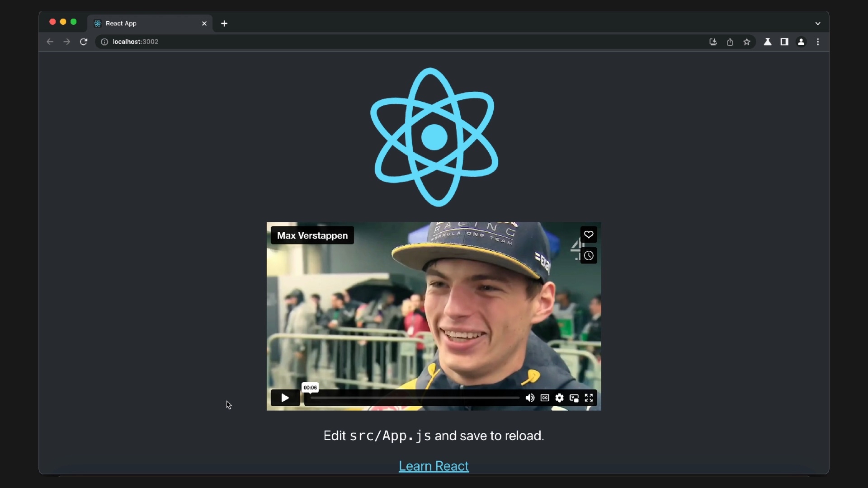Open a new browser tab
This screenshot has height=488, width=868.
tap(224, 23)
